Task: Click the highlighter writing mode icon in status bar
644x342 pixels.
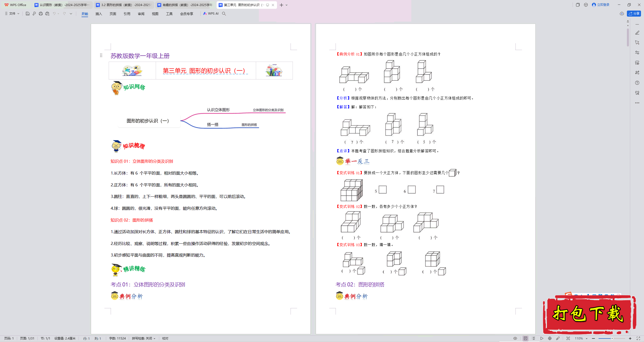Action: 558,338
